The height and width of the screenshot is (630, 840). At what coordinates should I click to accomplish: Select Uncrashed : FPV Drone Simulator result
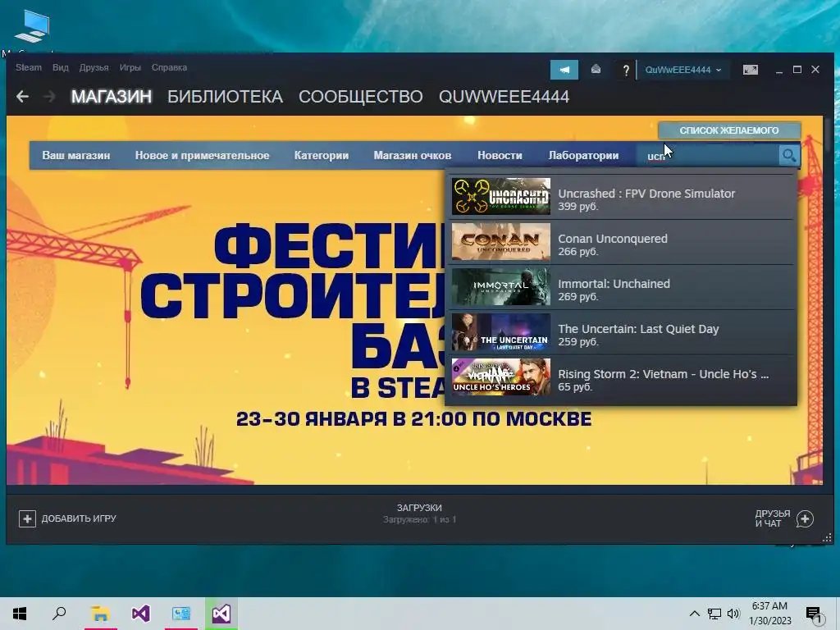(622, 197)
